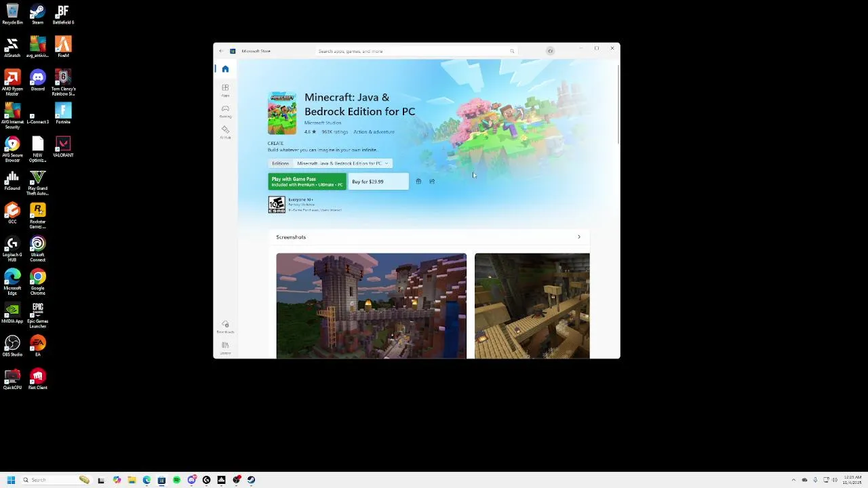
Task: Select the Play Grand Theft Auto desktop icon
Action: 37,183
